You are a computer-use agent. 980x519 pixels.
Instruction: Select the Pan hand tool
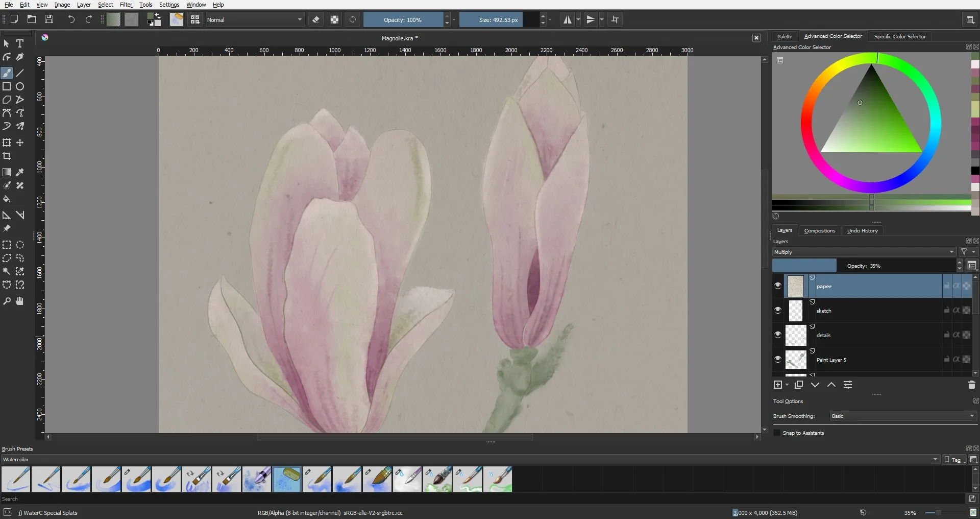(x=20, y=301)
